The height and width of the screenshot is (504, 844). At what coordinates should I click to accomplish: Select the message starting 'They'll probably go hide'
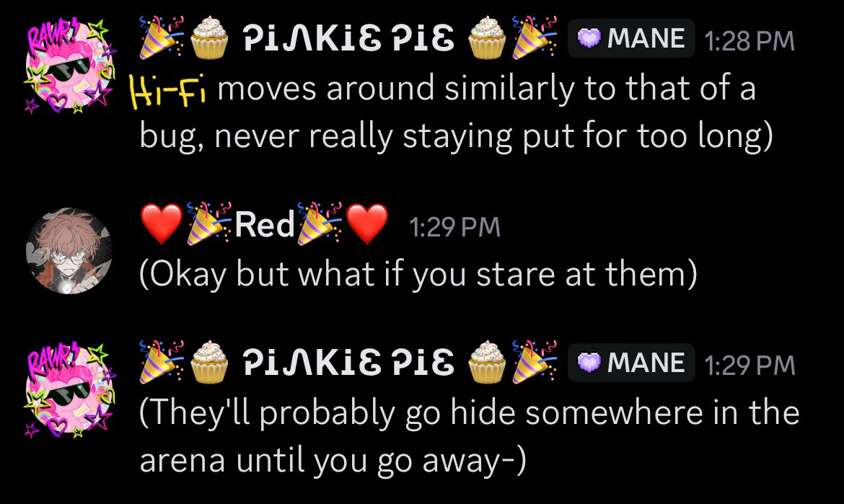pyautogui.click(x=470, y=437)
